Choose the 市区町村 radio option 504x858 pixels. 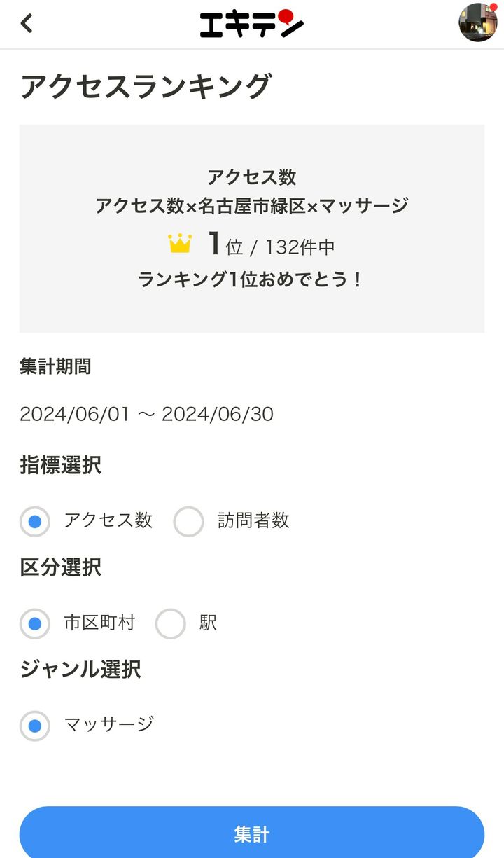point(35,623)
